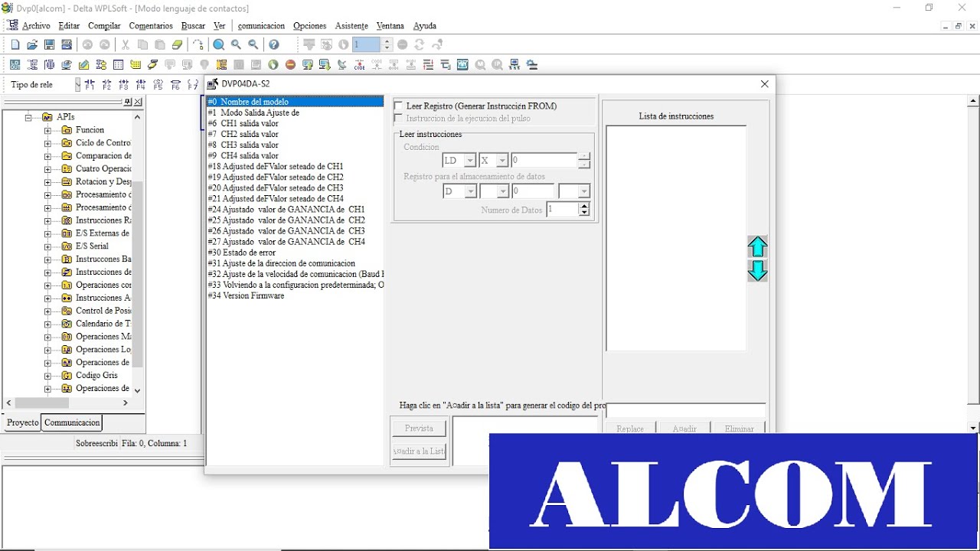Click the red stop circle toolbar icon
The width and height of the screenshot is (980, 551).
pyautogui.click(x=290, y=65)
